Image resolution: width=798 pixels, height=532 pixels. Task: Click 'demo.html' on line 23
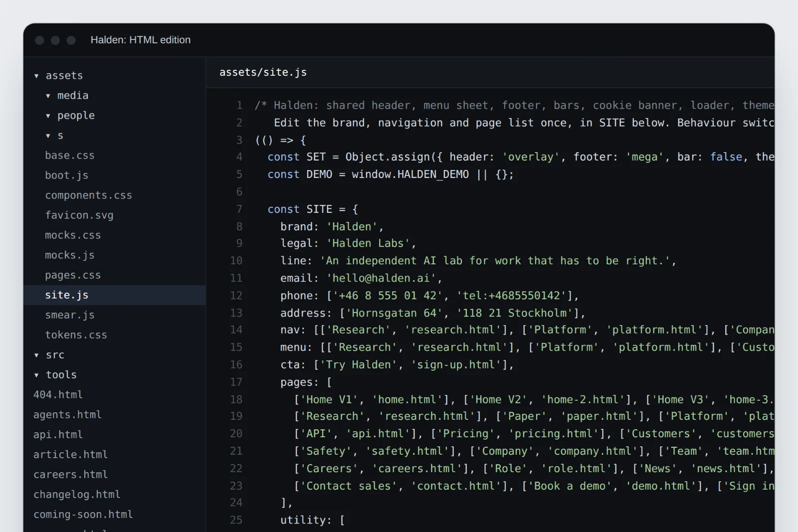664,486
